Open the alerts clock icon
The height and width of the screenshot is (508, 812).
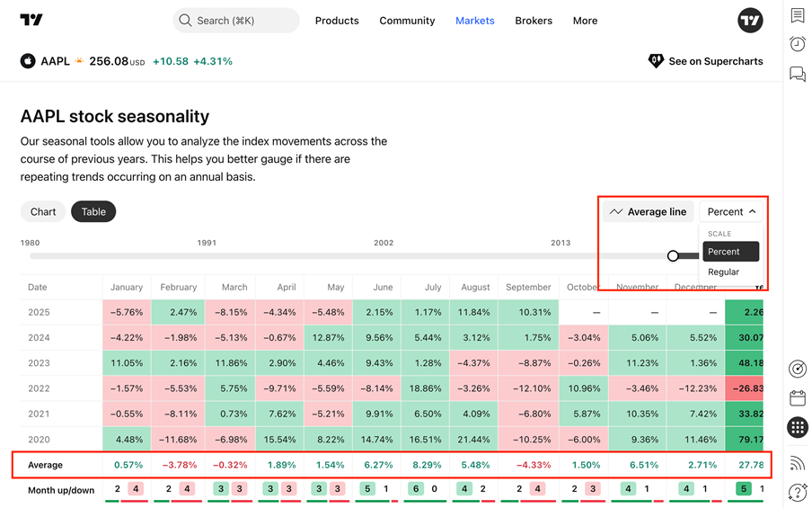point(798,43)
